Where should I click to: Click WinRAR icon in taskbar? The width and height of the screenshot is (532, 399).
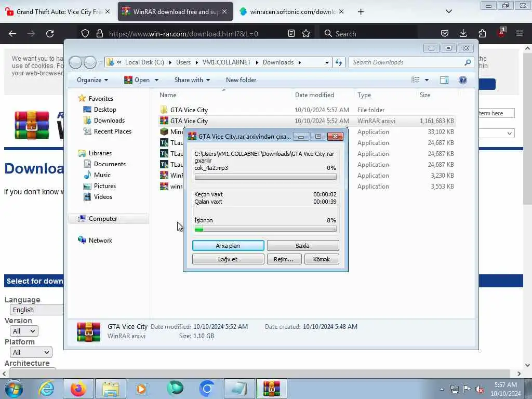point(271,389)
